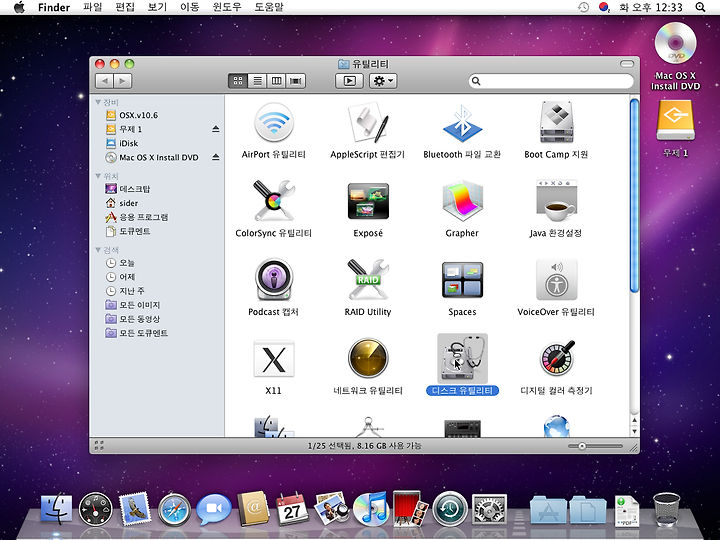Click the Time Machine menu bar icon

tap(583, 7)
